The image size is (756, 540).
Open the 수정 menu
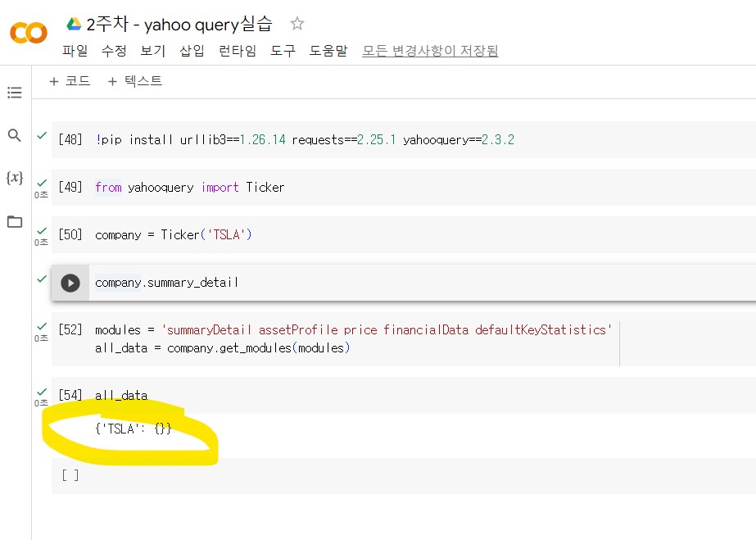pyautogui.click(x=115, y=51)
